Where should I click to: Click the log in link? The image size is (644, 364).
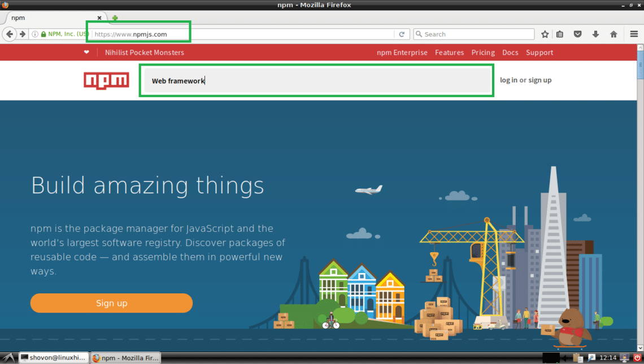(x=508, y=80)
